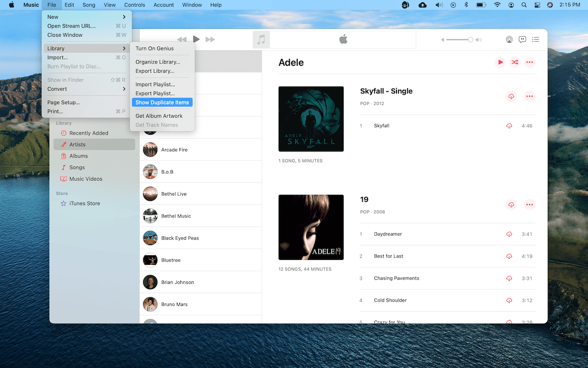
Task: Download the Skyfall track
Action: [x=509, y=126]
